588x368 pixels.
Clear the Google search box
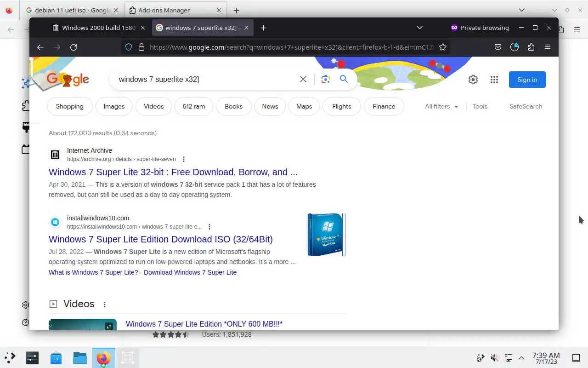coord(303,79)
